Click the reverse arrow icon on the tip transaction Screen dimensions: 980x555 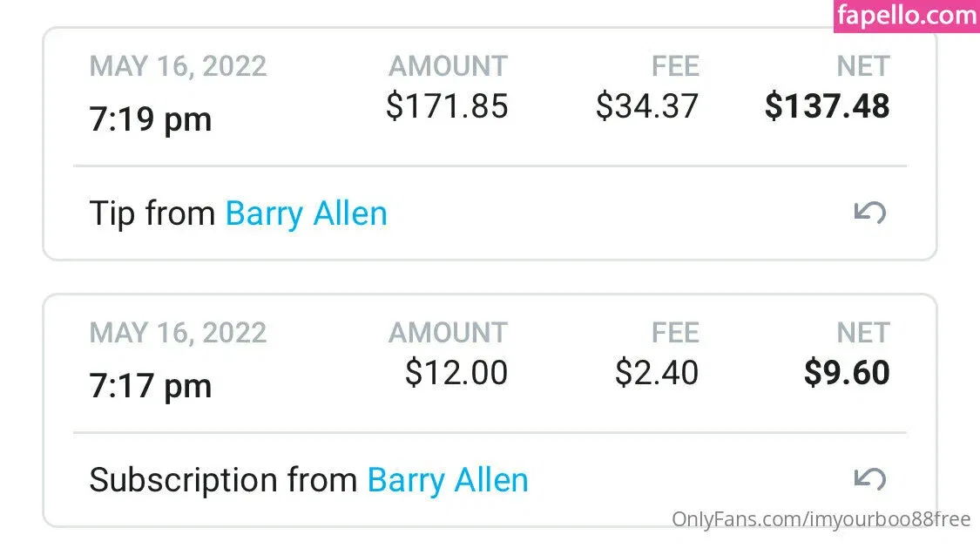tap(869, 213)
